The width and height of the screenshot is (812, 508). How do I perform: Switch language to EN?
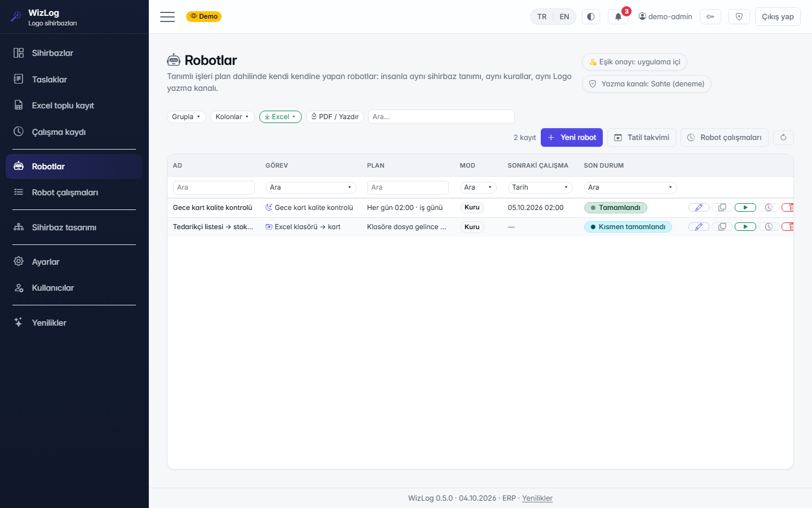click(x=564, y=17)
